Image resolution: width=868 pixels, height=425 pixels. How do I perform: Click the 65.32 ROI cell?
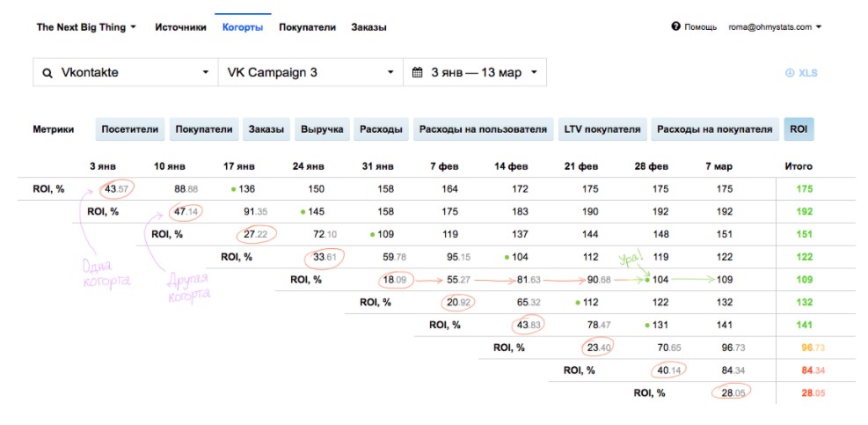[529, 303]
